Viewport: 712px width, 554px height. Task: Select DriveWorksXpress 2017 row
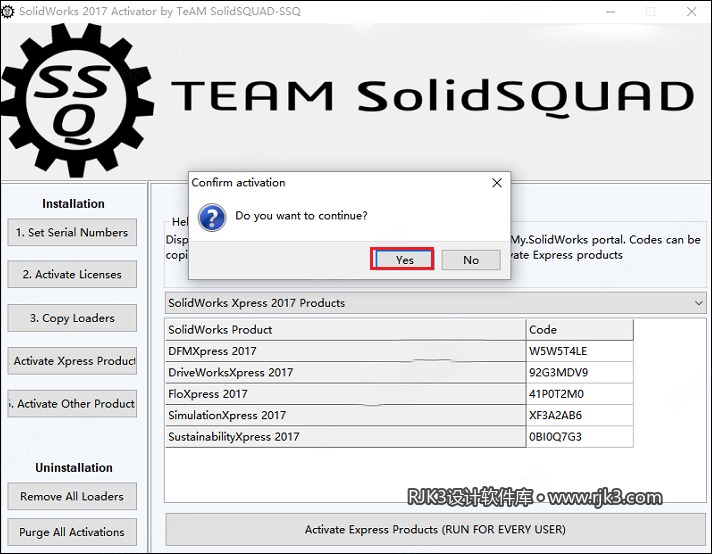tap(346, 372)
